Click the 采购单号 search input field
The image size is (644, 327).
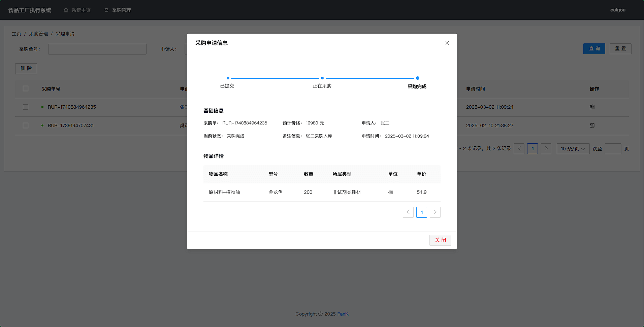tap(97, 49)
